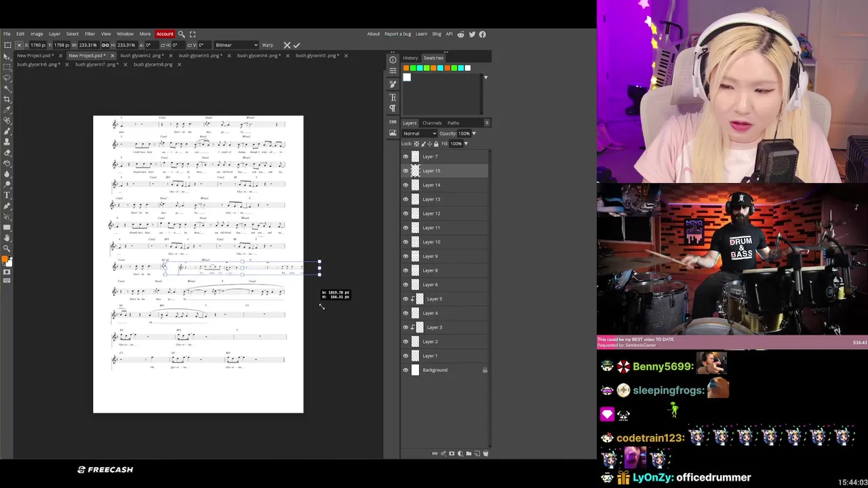
Task: Open the Properties side panel icon
Action: 393,70
